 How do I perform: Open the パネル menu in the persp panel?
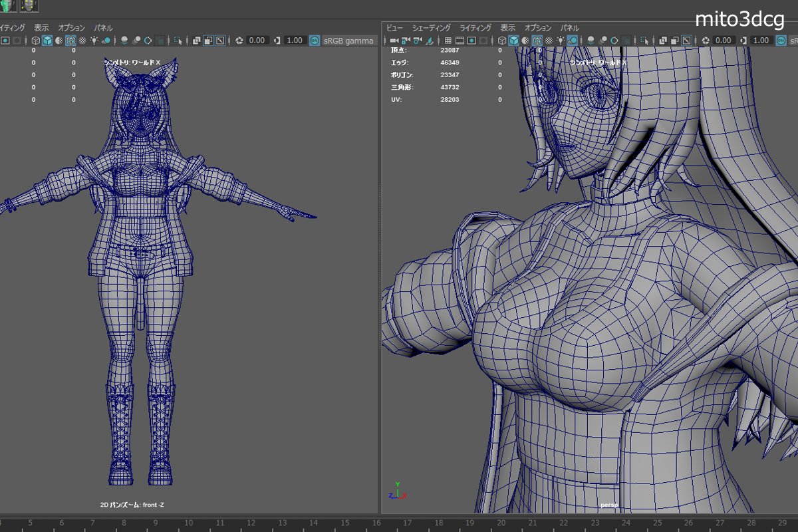[569, 28]
